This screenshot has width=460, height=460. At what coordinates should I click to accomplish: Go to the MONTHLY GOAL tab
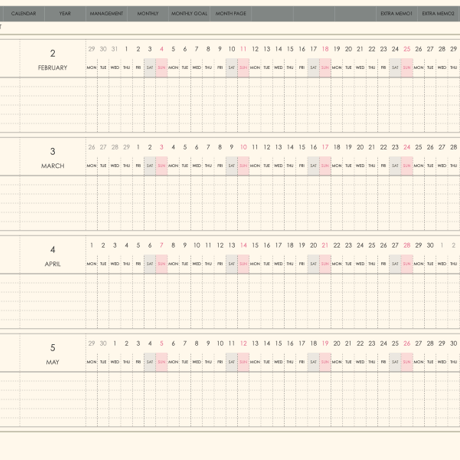[189, 14]
